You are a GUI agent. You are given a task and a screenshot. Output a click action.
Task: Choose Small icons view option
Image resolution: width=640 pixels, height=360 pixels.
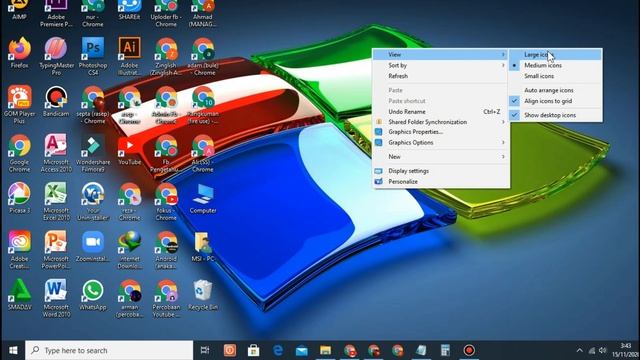coord(556,76)
